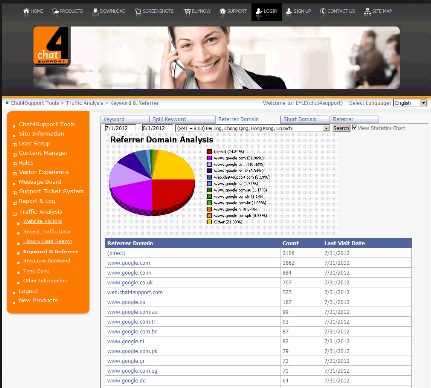
Task: Click the Search button
Action: pyautogui.click(x=341, y=128)
